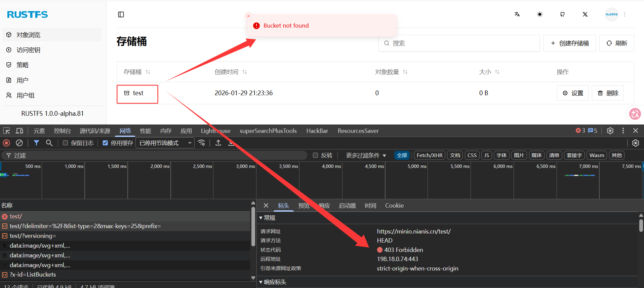The height and width of the screenshot is (288, 644).
Task: Switch to the 控制台 DevTools tab
Action: 62,131
